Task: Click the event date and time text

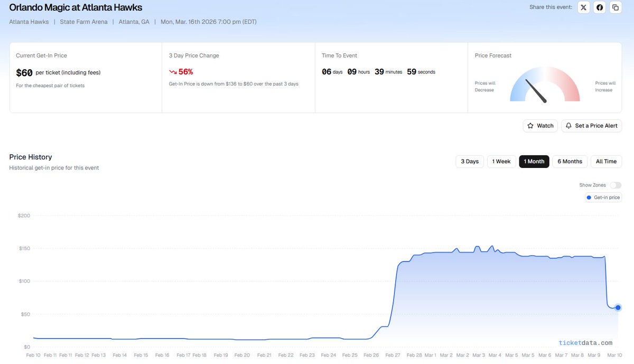Action: coord(209,22)
